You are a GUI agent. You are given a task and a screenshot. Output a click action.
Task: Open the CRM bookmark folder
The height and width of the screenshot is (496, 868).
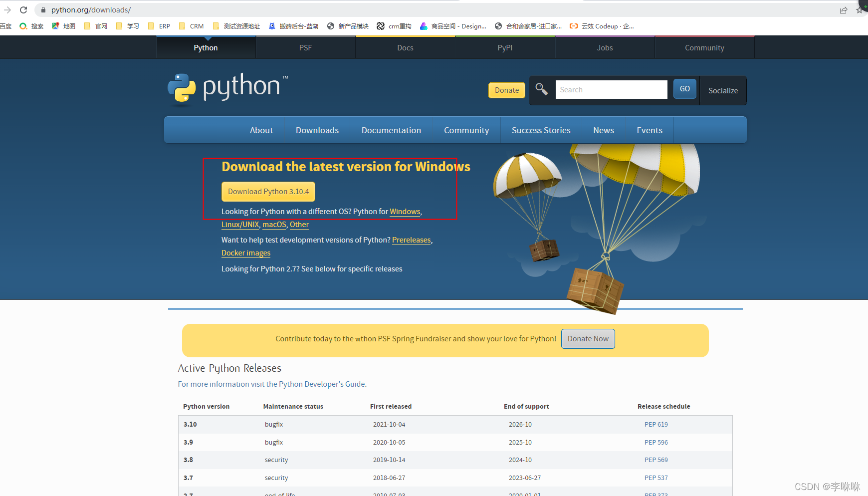pyautogui.click(x=191, y=26)
